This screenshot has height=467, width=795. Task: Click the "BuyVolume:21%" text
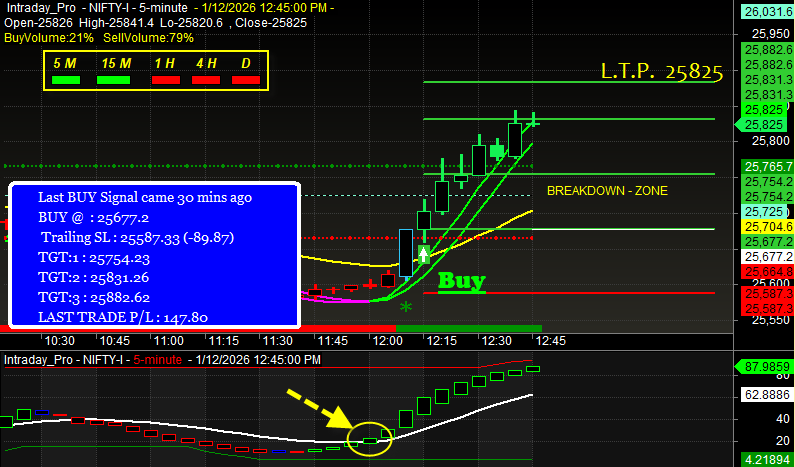click(49, 38)
